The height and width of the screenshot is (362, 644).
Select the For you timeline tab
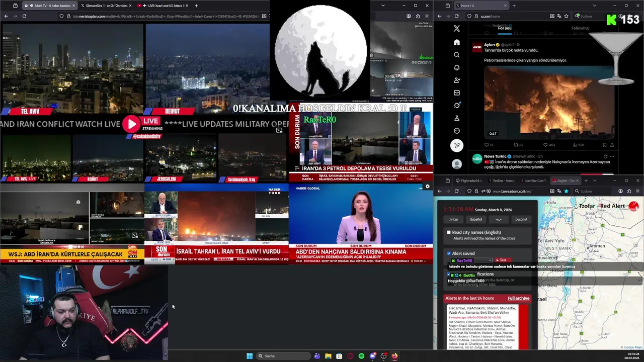pos(505,29)
